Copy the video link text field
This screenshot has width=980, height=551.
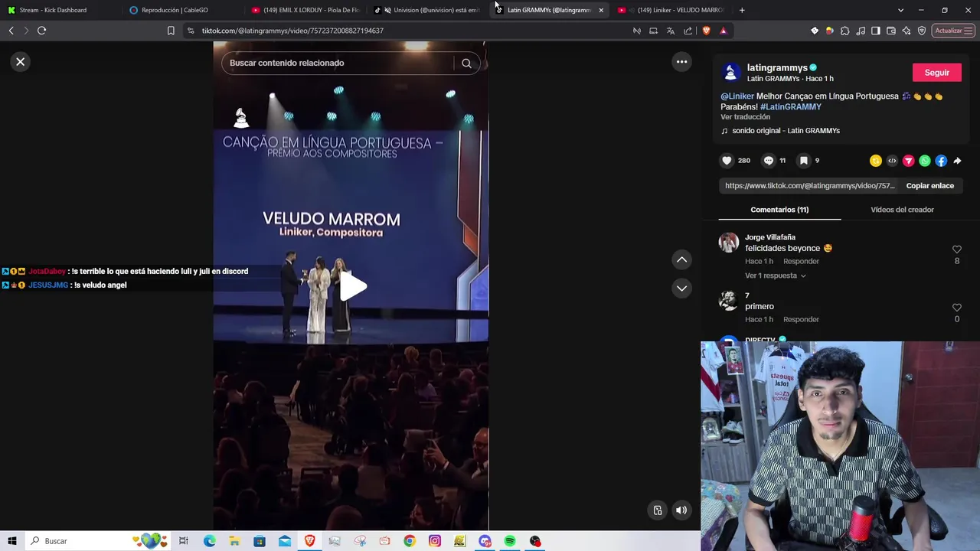[x=810, y=186]
